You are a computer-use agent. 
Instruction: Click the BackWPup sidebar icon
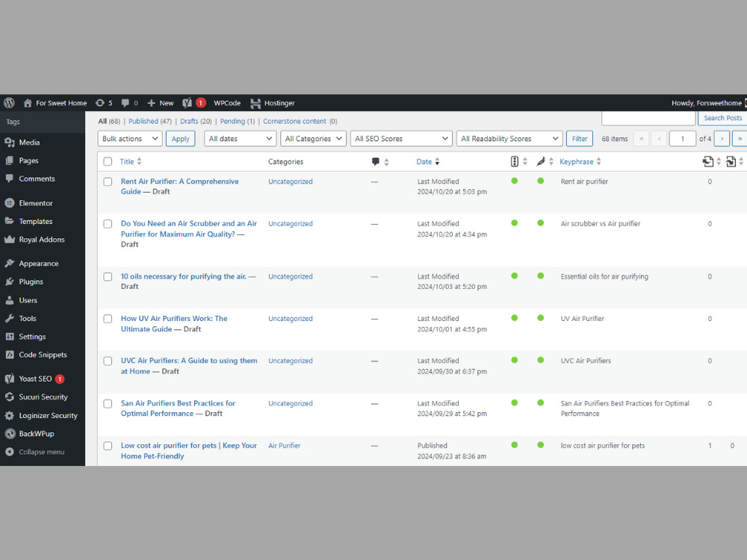coord(10,433)
